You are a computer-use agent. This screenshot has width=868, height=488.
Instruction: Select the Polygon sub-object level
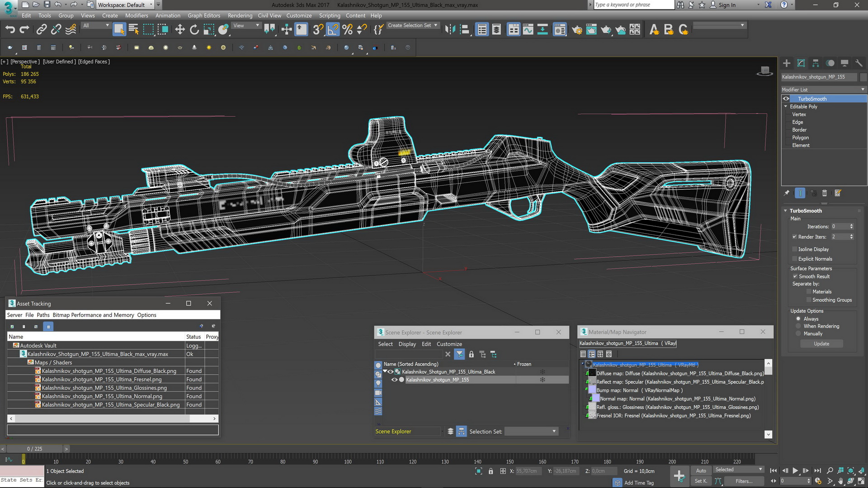tap(800, 138)
